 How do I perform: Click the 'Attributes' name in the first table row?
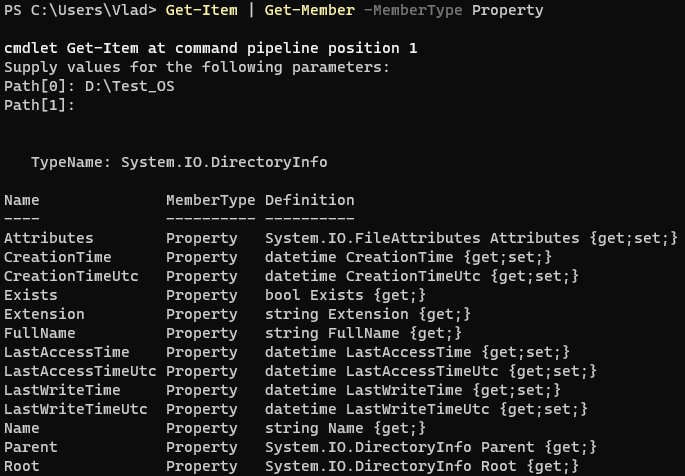click(x=48, y=238)
